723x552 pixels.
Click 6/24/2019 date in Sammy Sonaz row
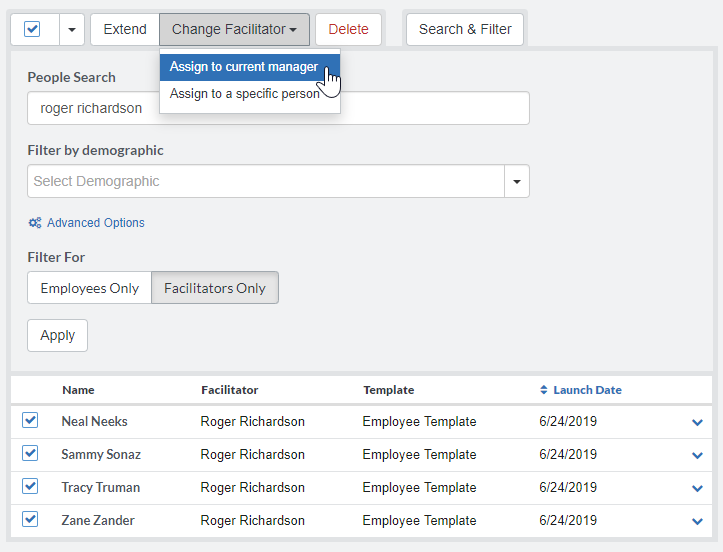click(568, 455)
